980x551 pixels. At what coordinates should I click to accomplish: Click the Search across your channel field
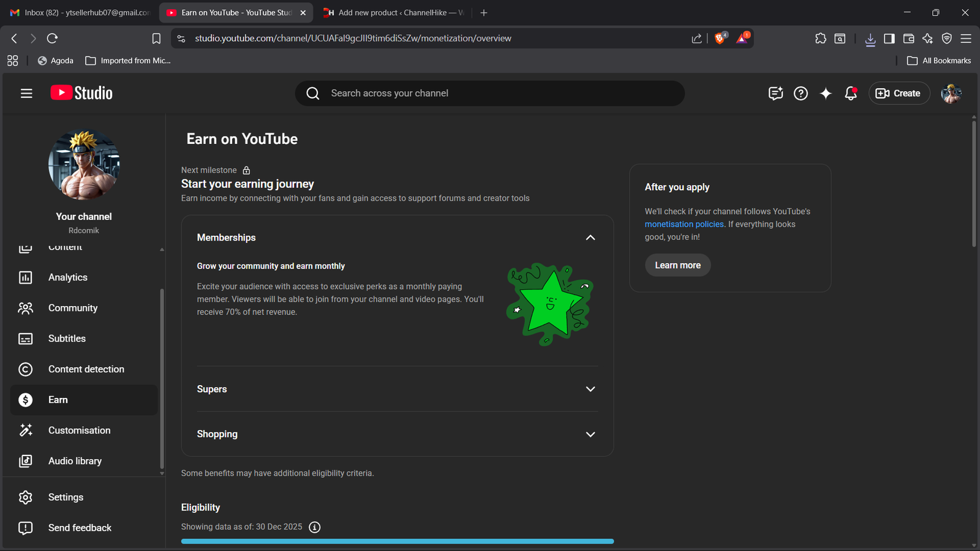pyautogui.click(x=490, y=93)
